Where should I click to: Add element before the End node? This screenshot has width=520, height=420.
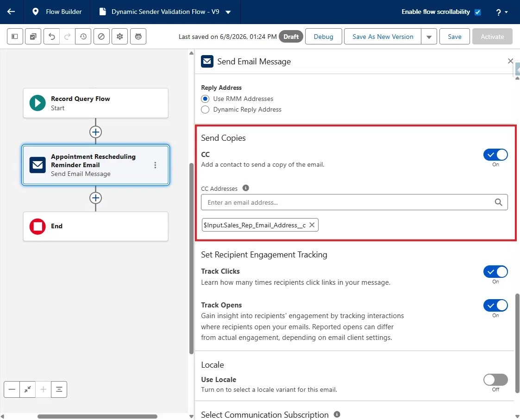[95, 198]
